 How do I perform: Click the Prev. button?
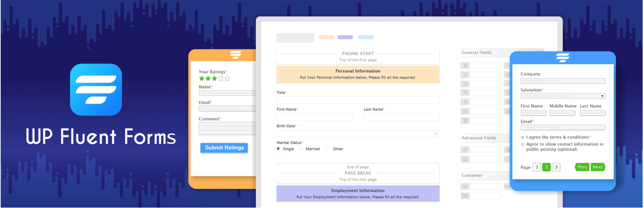[582, 167]
